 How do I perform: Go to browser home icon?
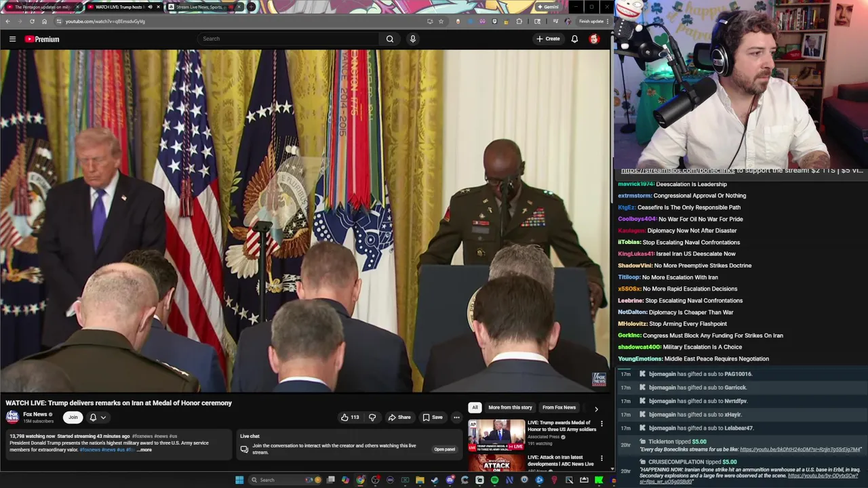click(44, 21)
